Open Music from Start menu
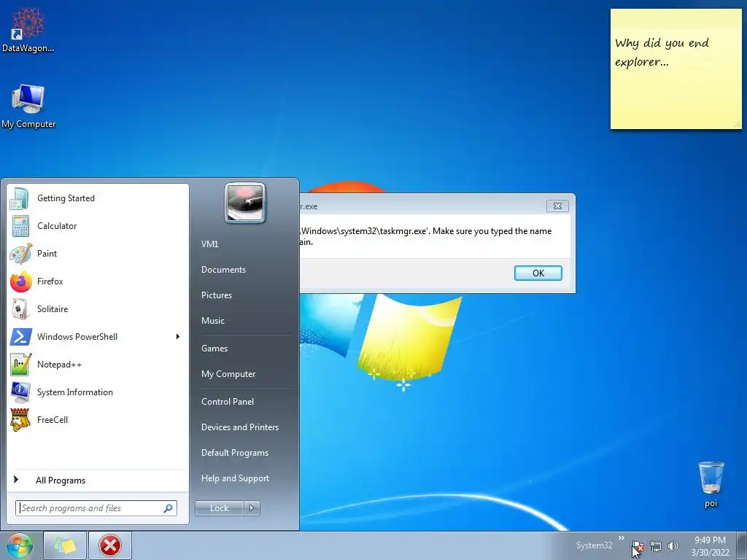747x560 pixels. click(213, 321)
